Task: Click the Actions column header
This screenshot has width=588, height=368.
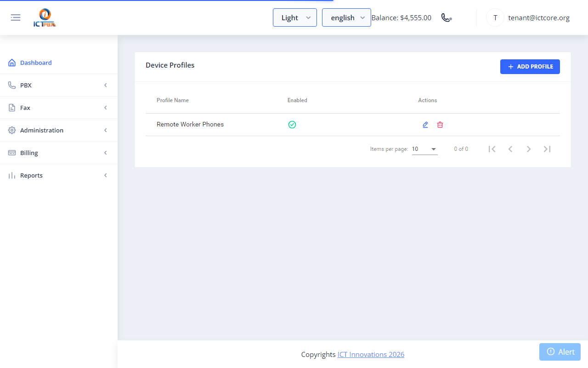Action: 428,100
